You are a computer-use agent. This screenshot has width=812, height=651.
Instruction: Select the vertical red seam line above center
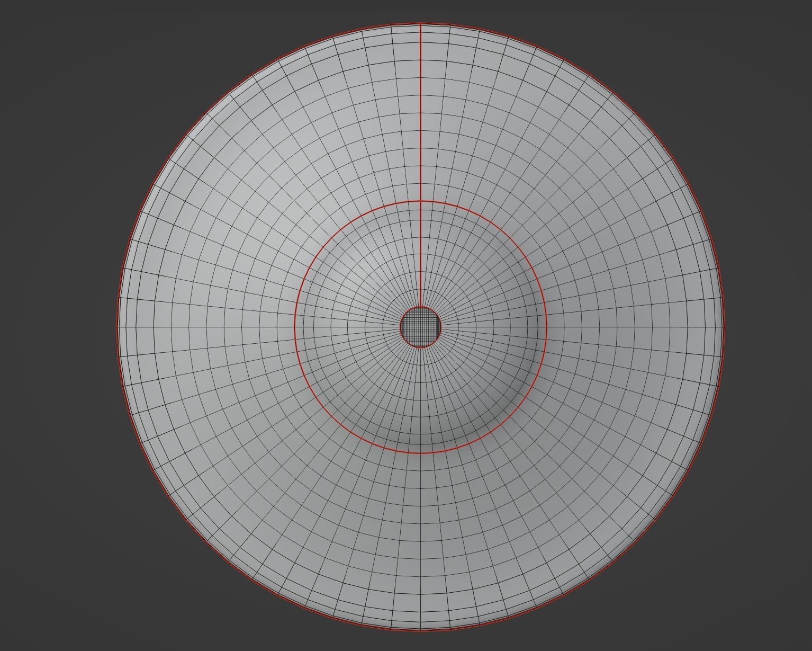[x=420, y=165]
